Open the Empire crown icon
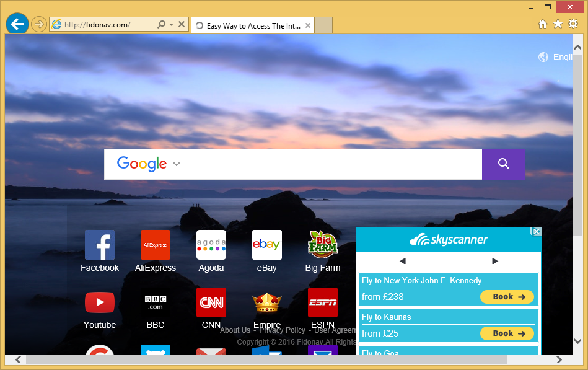 coord(266,302)
